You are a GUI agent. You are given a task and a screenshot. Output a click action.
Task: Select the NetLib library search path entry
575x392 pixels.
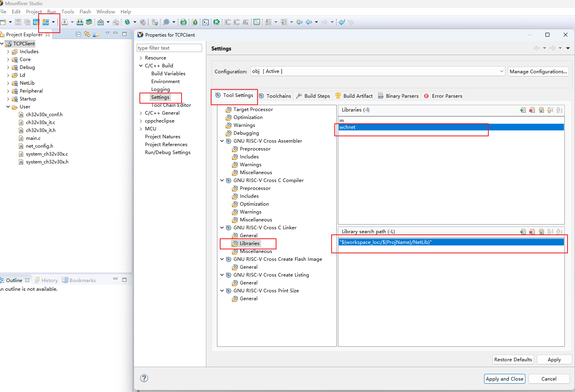[x=451, y=242]
